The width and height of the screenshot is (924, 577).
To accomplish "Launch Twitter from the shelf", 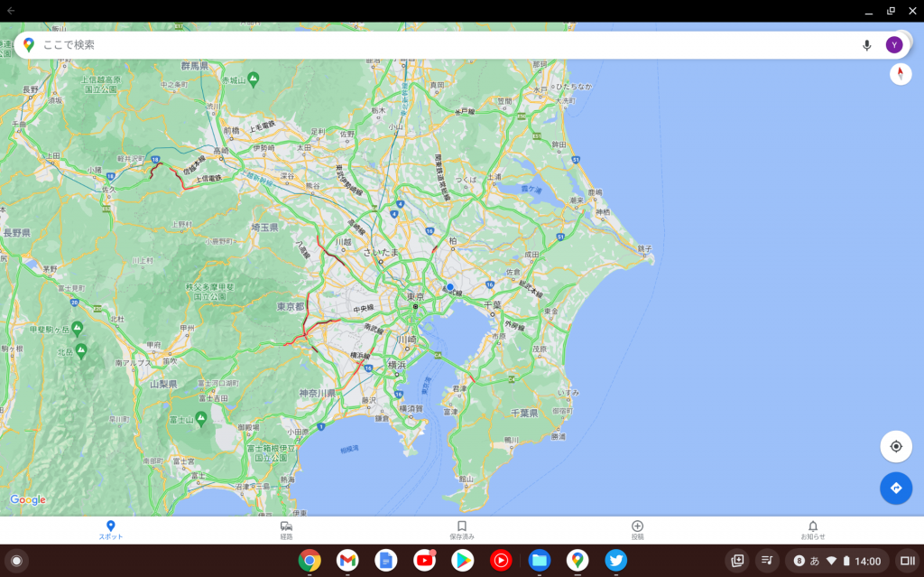I will point(615,561).
